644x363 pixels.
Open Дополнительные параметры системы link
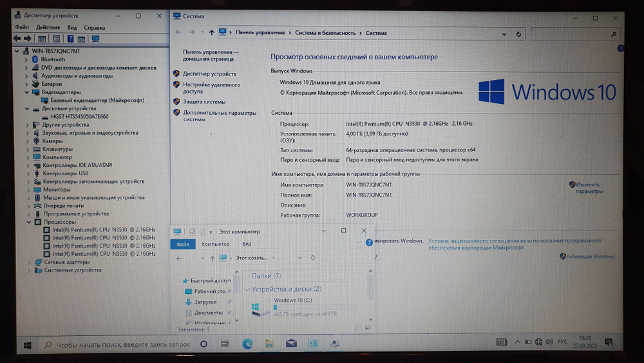220,116
